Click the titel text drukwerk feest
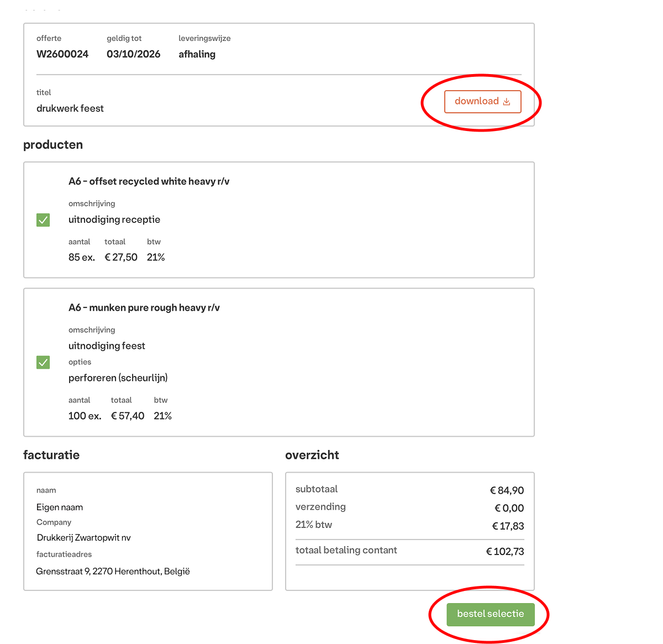This screenshot has height=644, width=663. point(70,108)
